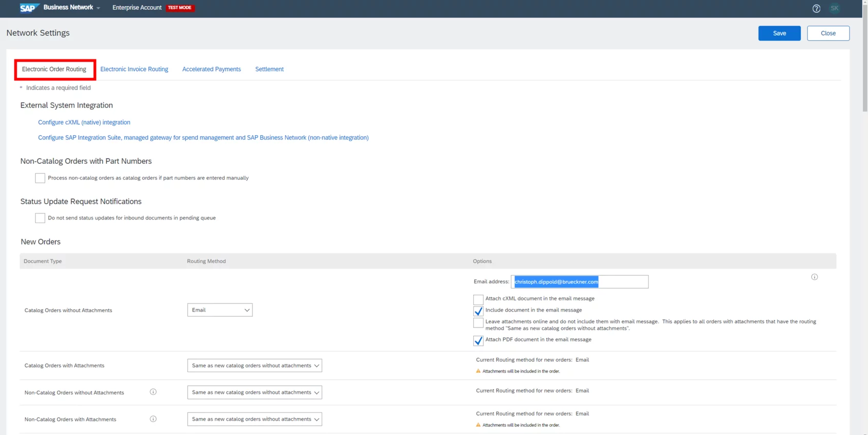868x435 pixels.
Task: Click 'Catalog Orders without Attachments' row label
Action: click(x=68, y=310)
